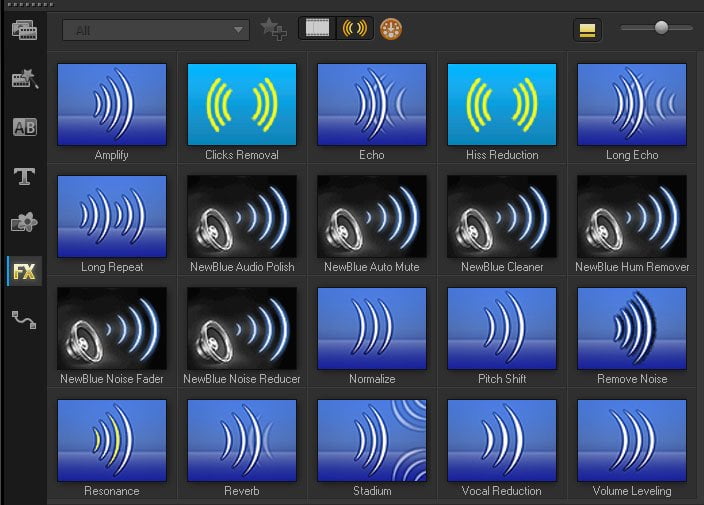Viewport: 704px width, 505px height.
Task: Pick the Stadium audio filter
Action: pos(372,440)
